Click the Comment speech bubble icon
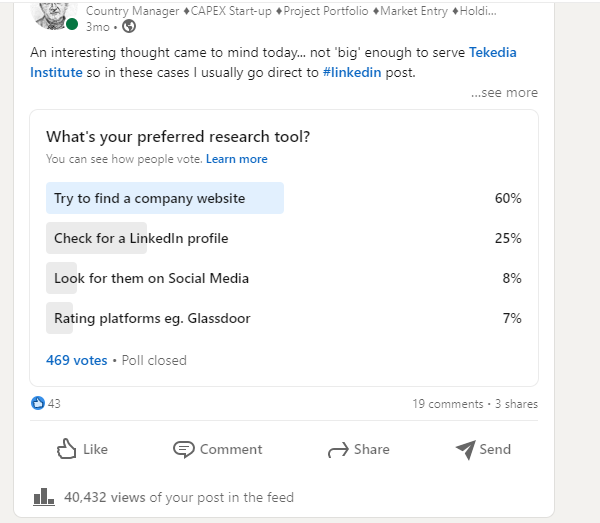 pos(183,449)
